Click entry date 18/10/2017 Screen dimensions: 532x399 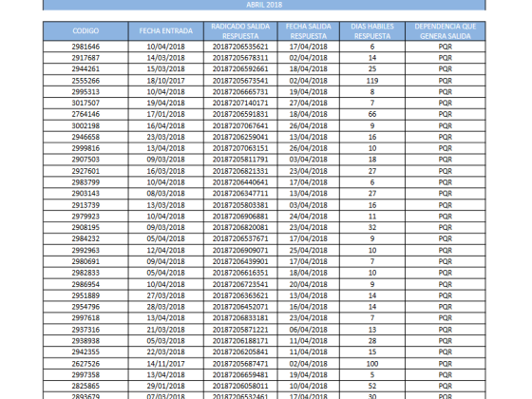(x=166, y=81)
